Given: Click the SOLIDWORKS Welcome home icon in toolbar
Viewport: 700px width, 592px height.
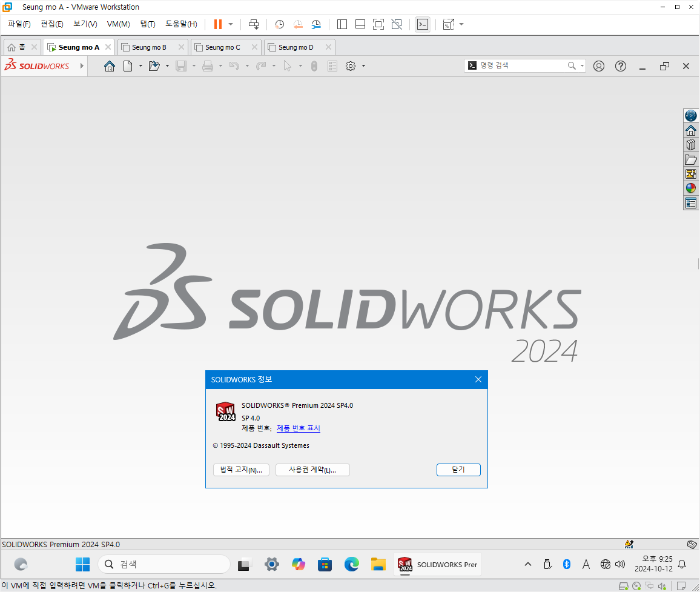Looking at the screenshot, I should [x=110, y=66].
